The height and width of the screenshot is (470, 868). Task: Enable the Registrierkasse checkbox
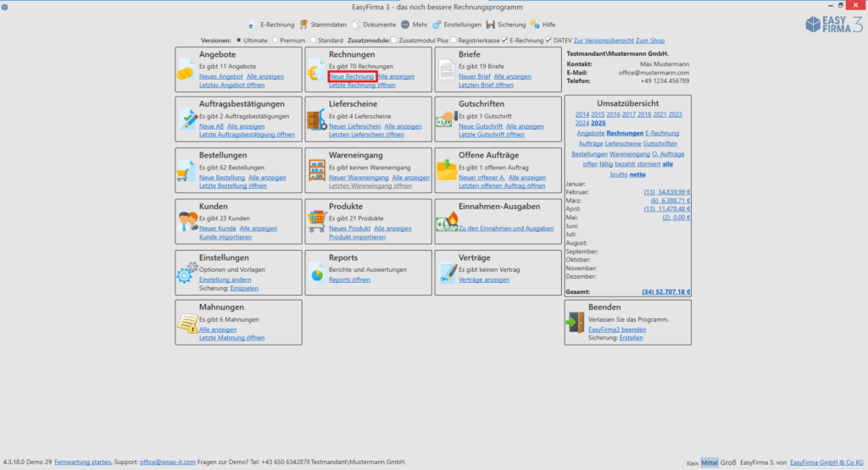point(453,41)
